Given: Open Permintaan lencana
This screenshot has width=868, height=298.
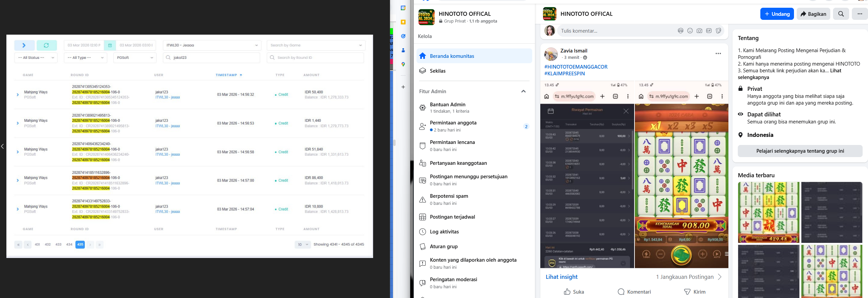Looking at the screenshot, I should [474, 146].
